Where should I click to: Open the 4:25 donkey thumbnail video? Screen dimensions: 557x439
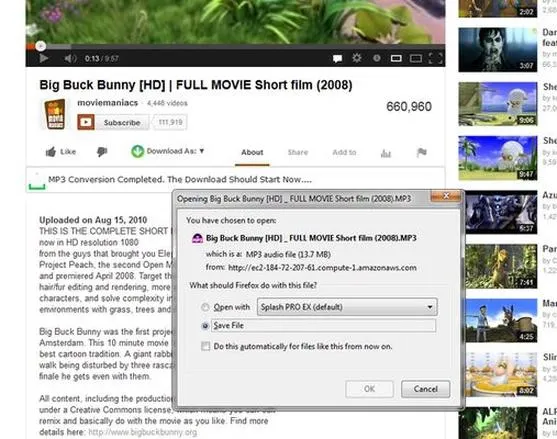point(501,320)
